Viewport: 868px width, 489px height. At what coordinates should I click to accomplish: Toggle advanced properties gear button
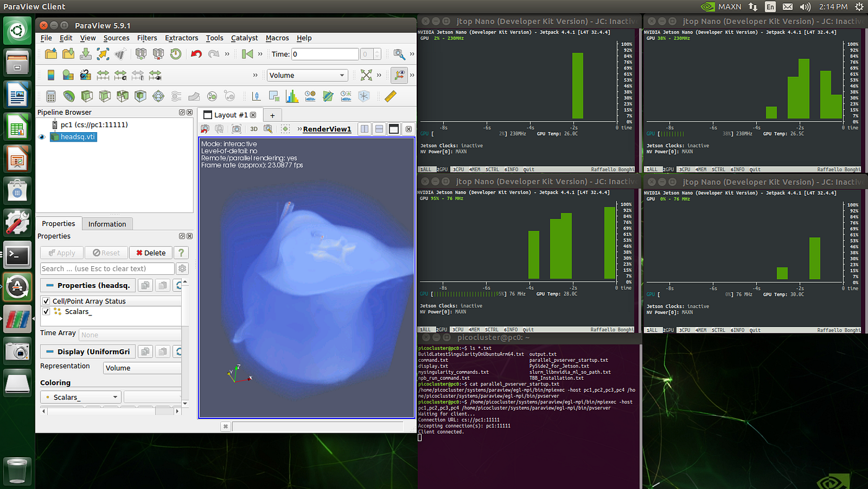[x=182, y=269]
